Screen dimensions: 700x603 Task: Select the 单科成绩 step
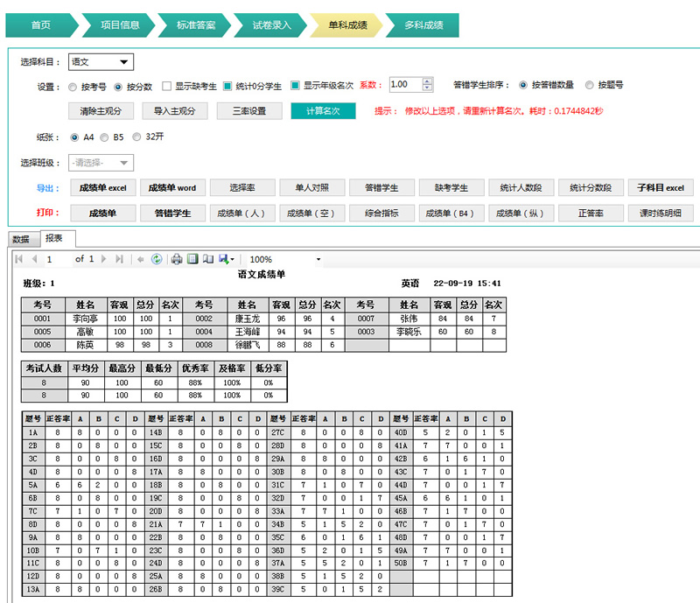click(x=347, y=25)
